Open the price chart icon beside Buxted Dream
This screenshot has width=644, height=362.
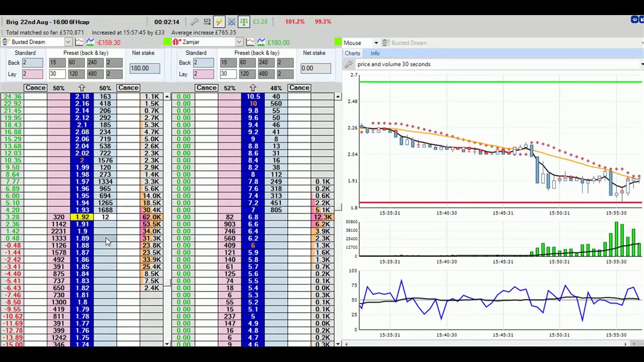click(79, 42)
